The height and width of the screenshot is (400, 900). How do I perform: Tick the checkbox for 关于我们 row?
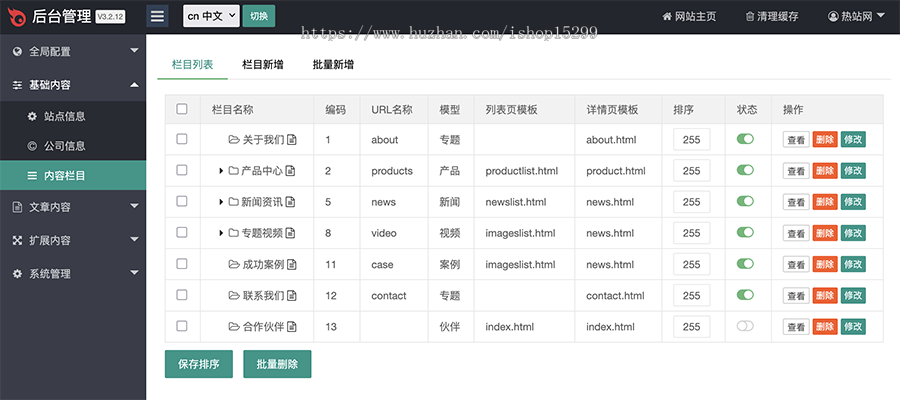point(182,139)
